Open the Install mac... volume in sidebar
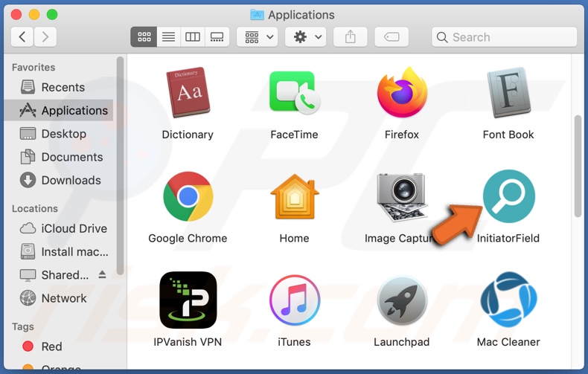Viewport: 588px width, 374px height. point(60,251)
